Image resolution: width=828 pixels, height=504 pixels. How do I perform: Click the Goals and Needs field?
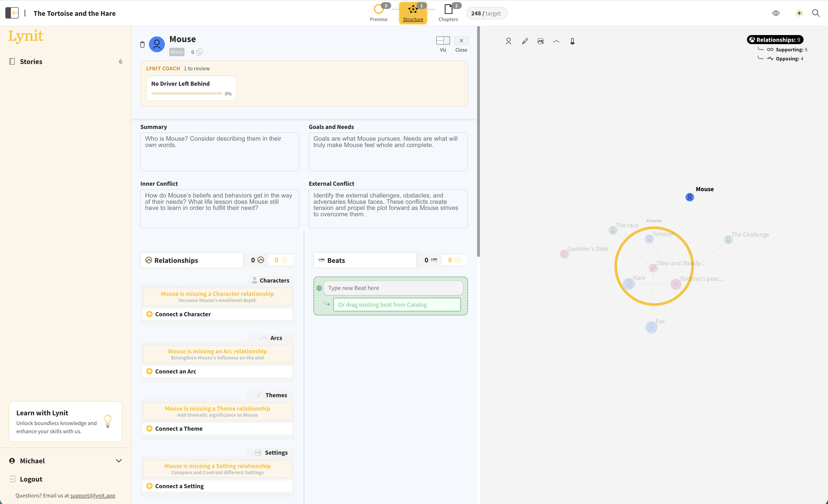388,152
